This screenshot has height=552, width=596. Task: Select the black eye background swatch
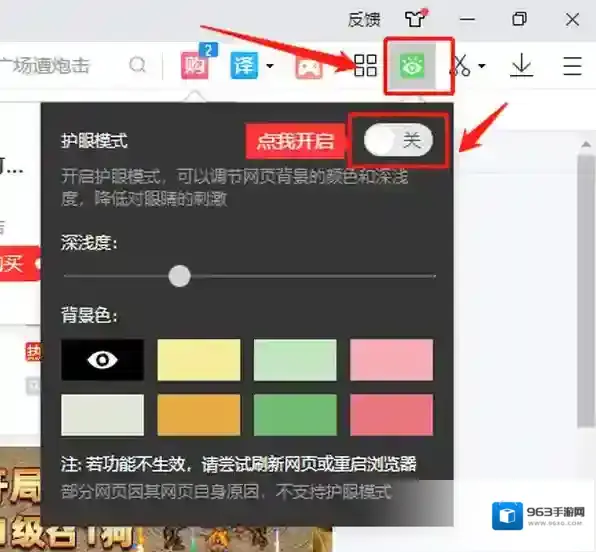(x=103, y=360)
